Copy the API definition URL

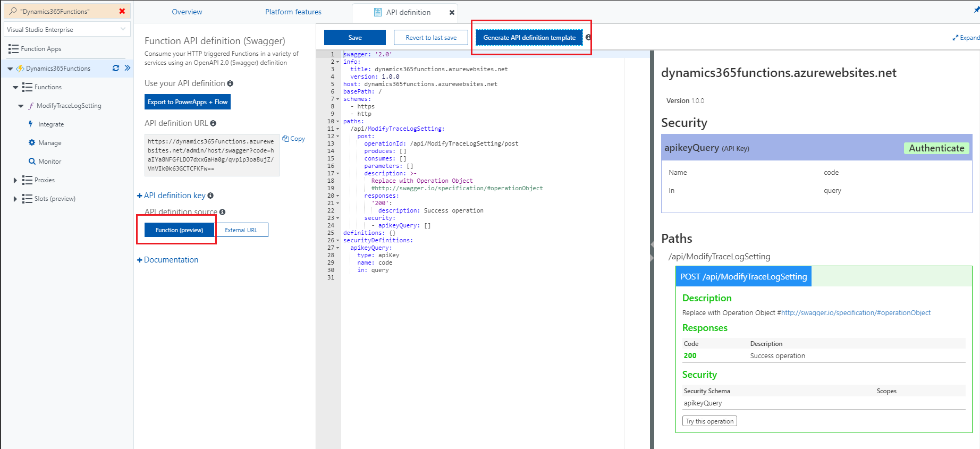click(294, 139)
